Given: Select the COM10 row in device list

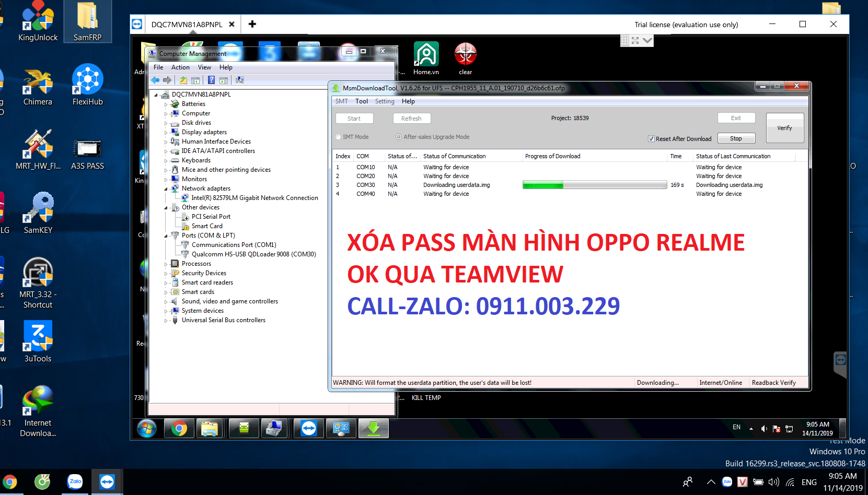Looking at the screenshot, I should coord(570,167).
